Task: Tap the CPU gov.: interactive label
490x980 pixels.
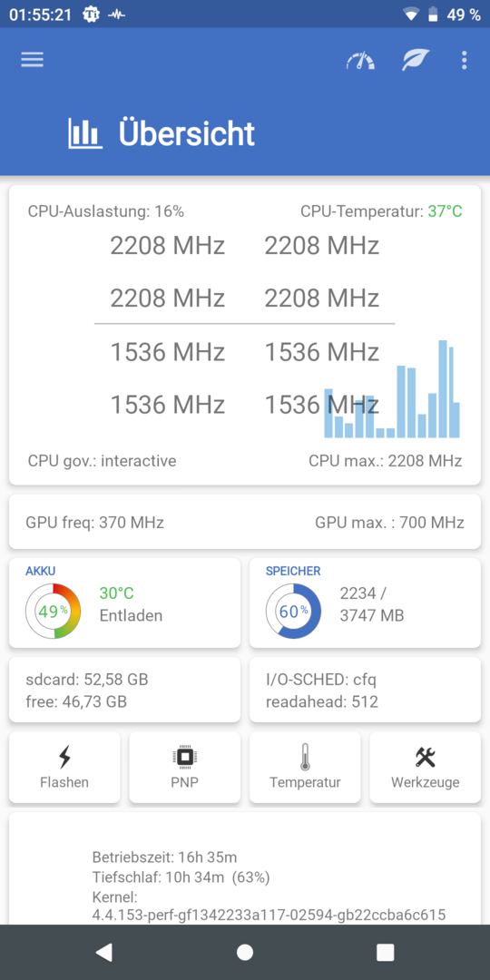Action: [102, 461]
